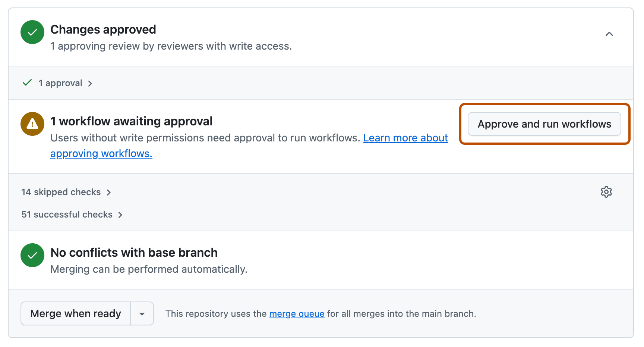Collapse the Changes approved section
Viewport: 644px width, 347px height.
click(x=609, y=34)
